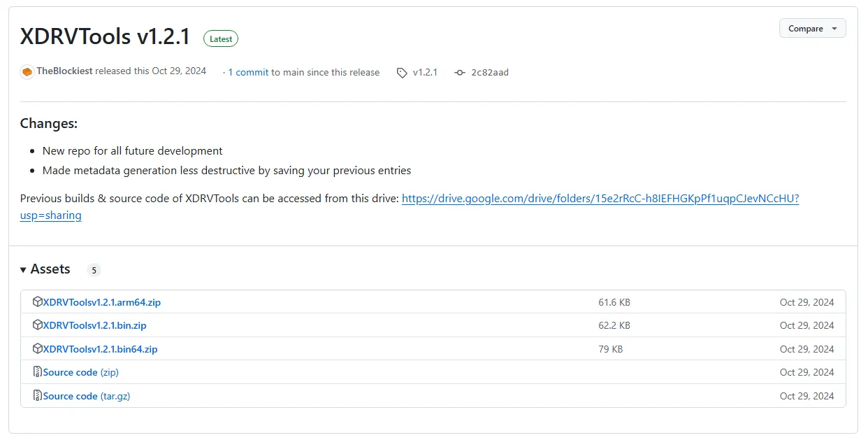Click the Latest release badge

pos(221,39)
